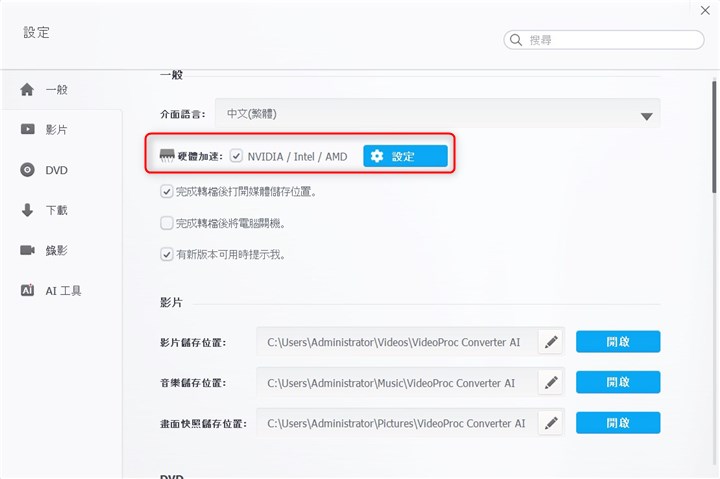Click the vertical scrollbar of settings panel
The image size is (720, 479).
pyautogui.click(x=714, y=137)
